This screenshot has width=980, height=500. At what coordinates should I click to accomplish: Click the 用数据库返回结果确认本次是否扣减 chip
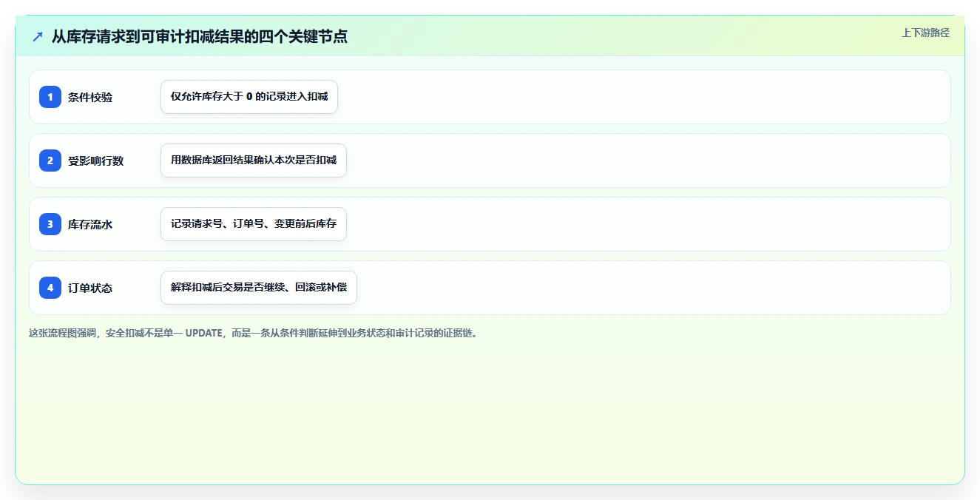(x=254, y=161)
